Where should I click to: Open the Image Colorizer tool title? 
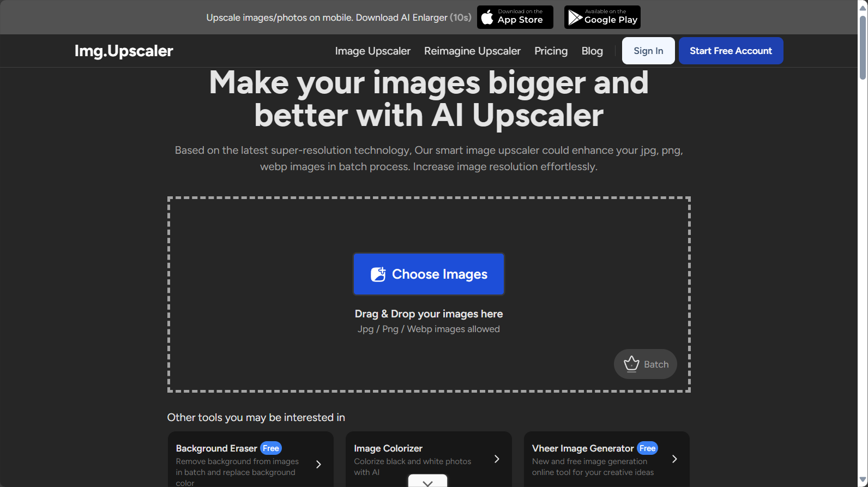388,448
